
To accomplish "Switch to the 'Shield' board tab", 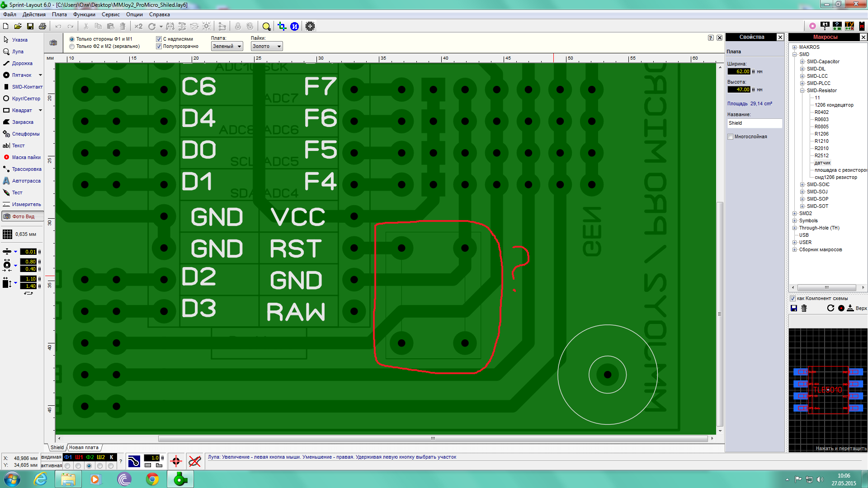I will pos(57,448).
